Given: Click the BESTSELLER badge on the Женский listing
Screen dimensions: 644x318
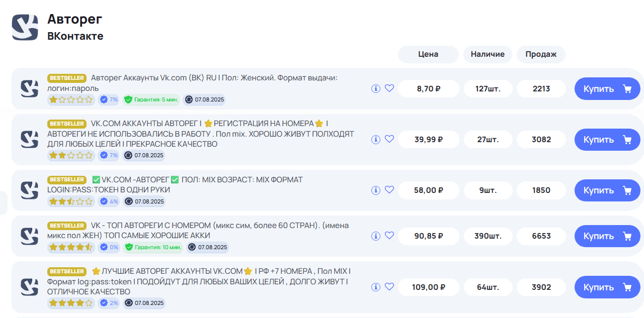Looking at the screenshot, I should 67,78.
